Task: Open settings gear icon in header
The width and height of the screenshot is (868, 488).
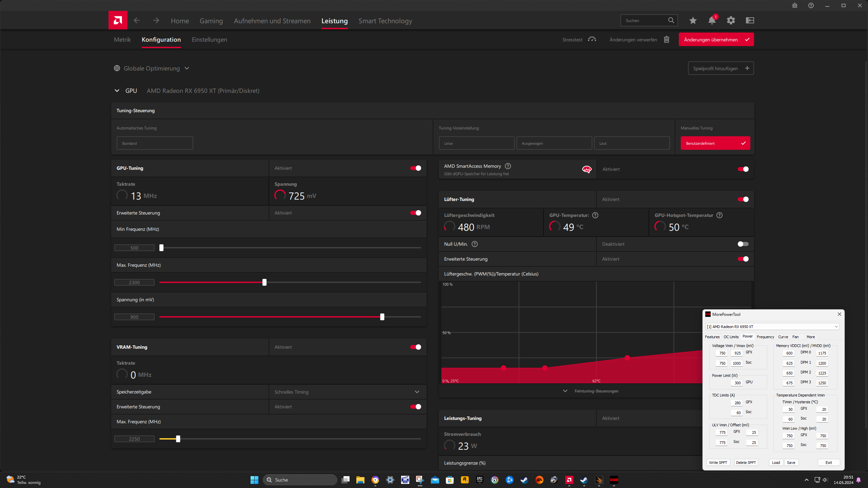Action: (x=731, y=20)
